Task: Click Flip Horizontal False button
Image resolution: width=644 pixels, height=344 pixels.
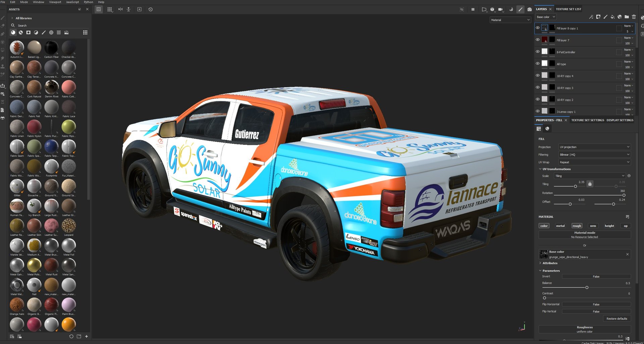Action: (596, 304)
